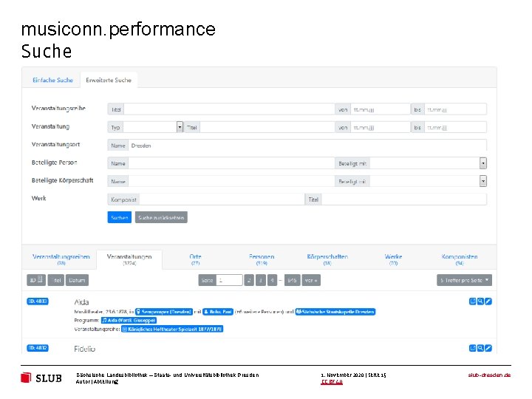Click the Aida result title
Viewport: 532px width, 399px height.
click(81, 302)
